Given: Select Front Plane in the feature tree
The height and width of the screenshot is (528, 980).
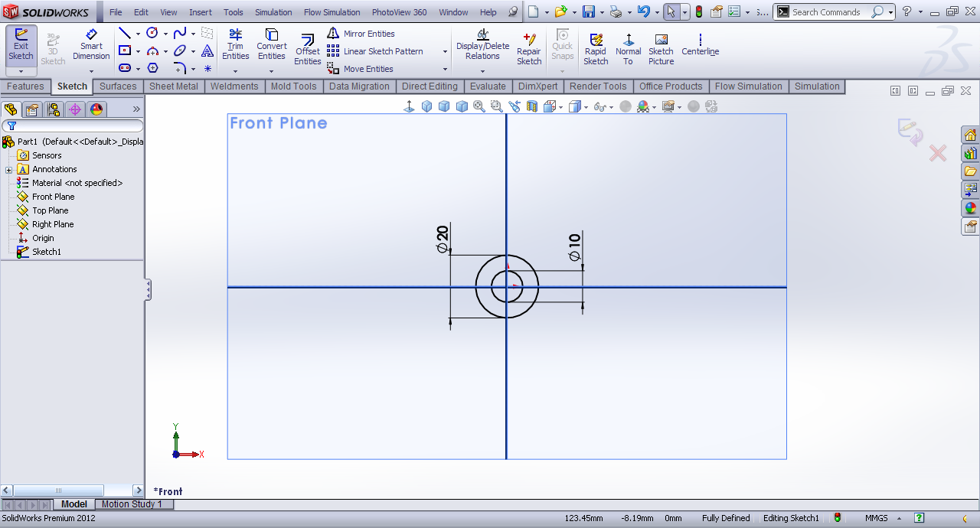Looking at the screenshot, I should 53,197.
